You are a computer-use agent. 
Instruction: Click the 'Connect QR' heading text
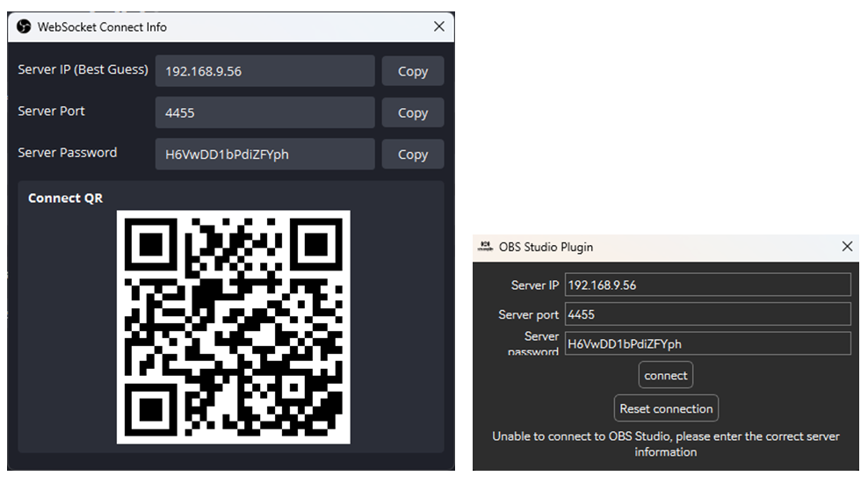(65, 198)
